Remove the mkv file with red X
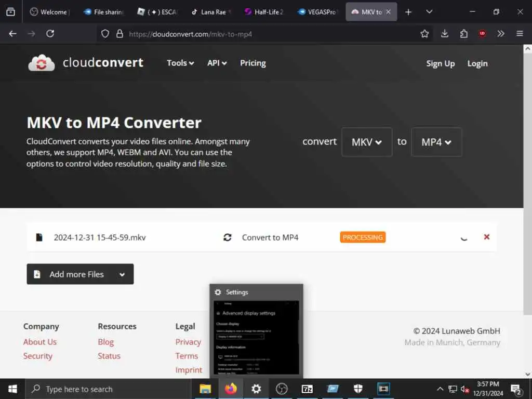The height and width of the screenshot is (399, 532). 486,237
